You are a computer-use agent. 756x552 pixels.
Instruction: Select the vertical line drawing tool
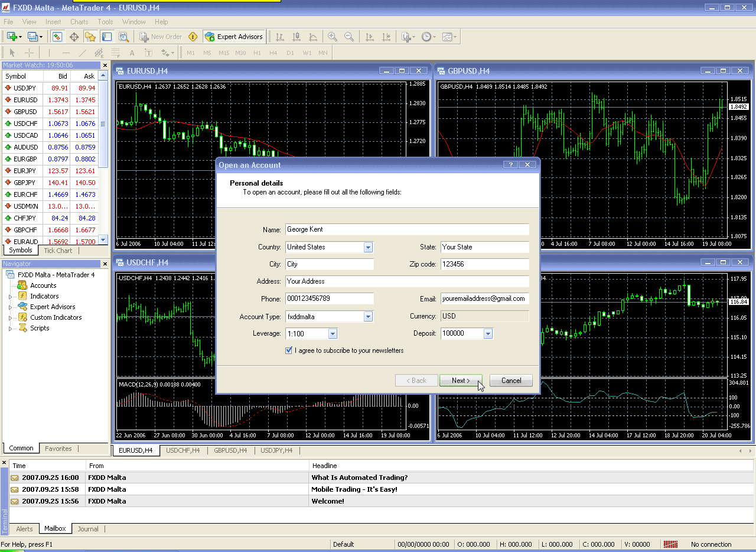[50, 53]
